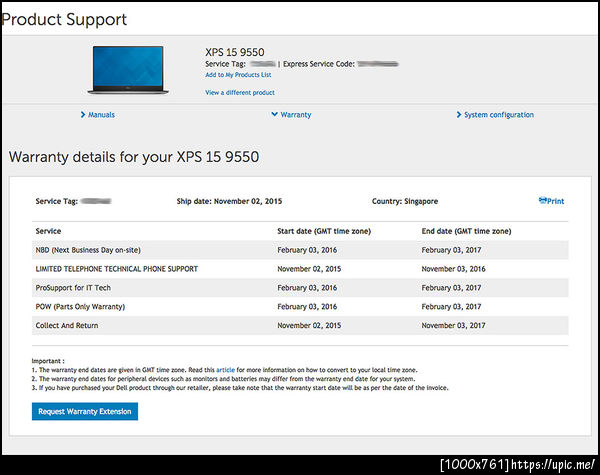
Task: Click the End date (GMT time zone) header
Action: click(x=466, y=231)
